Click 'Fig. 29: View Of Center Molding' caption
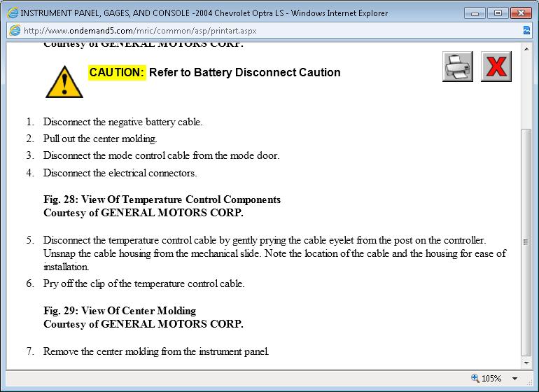539x392 pixels. [x=120, y=311]
